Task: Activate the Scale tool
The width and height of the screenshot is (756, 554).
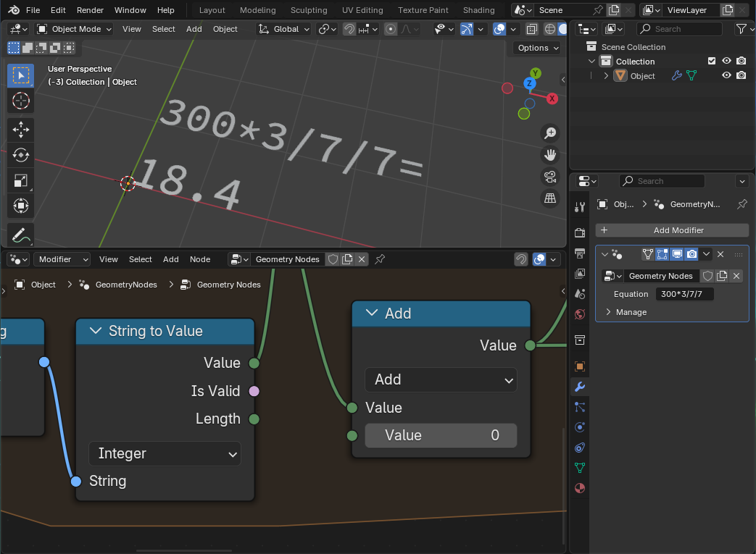Action: click(x=21, y=180)
